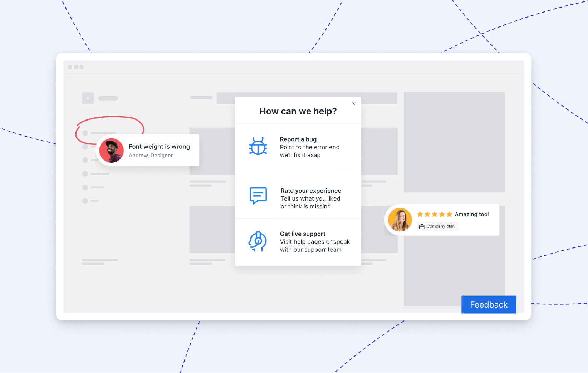
Task: Click the Feedback button
Action: (489, 304)
